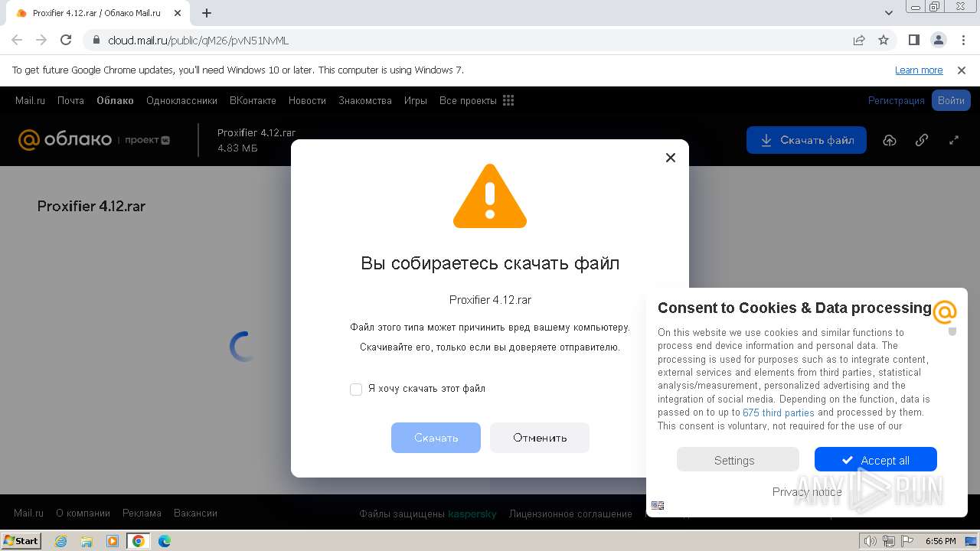Click the kaspersky footer label
The width and height of the screenshot is (980, 551).
tap(472, 514)
